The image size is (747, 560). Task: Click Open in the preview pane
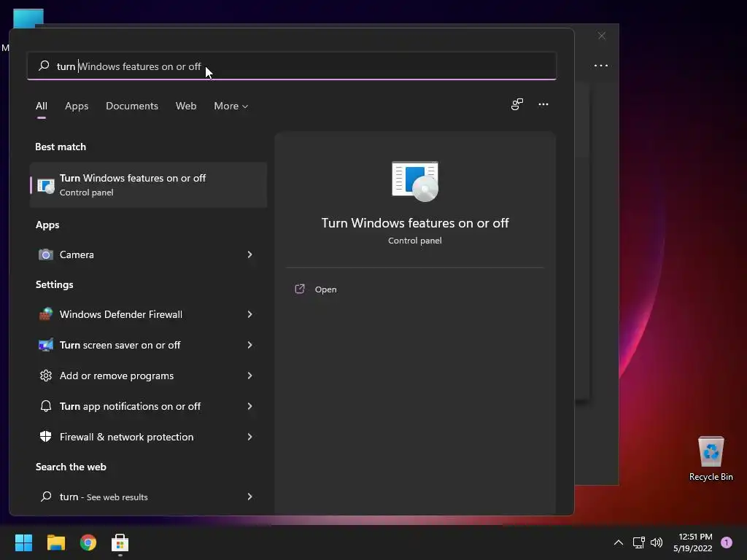point(326,289)
